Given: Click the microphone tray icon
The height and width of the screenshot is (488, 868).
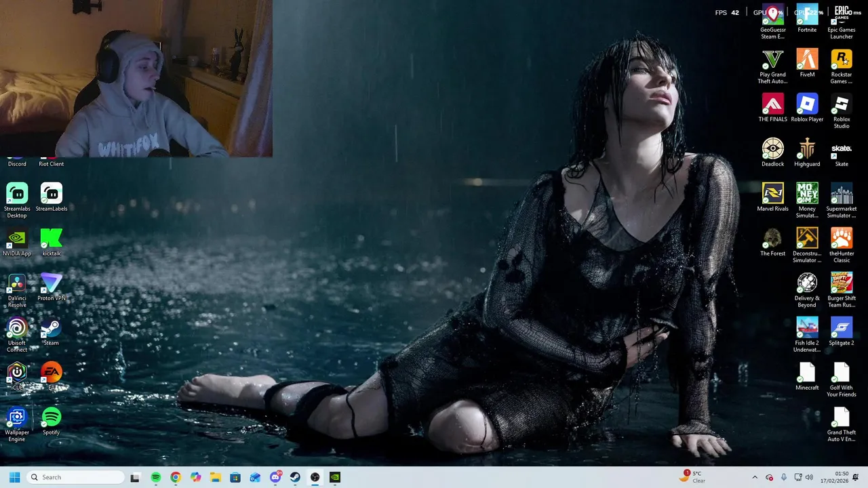Looking at the screenshot, I should coord(784,477).
